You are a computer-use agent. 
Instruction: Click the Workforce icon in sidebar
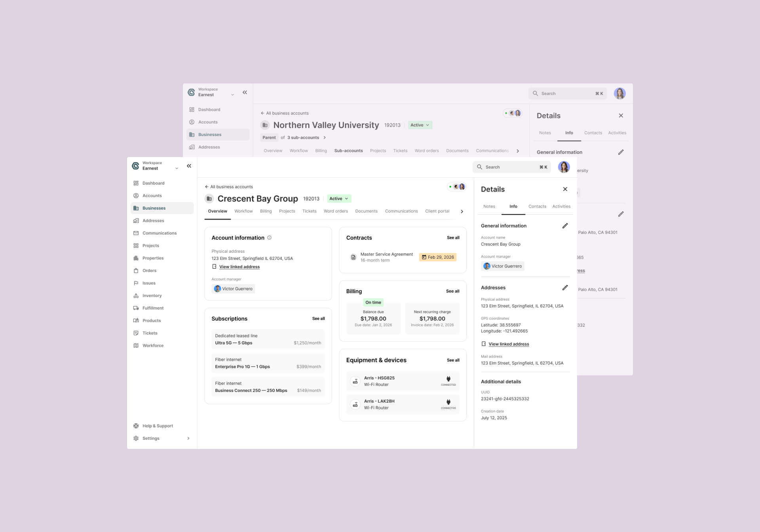[136, 346]
